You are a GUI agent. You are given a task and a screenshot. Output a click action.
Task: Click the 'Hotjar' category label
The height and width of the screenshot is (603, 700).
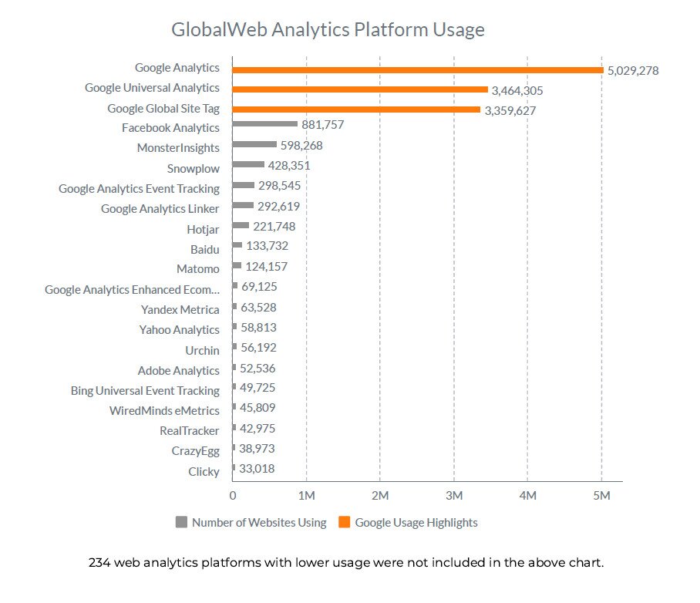[x=203, y=230]
